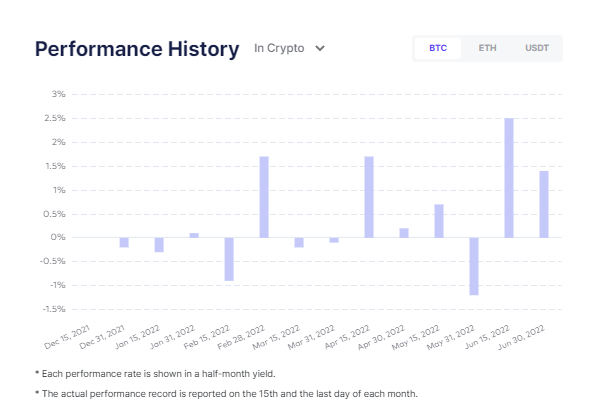The width and height of the screenshot is (604, 412).
Task: Click the chevron next to In Crypto
Action: 320,49
